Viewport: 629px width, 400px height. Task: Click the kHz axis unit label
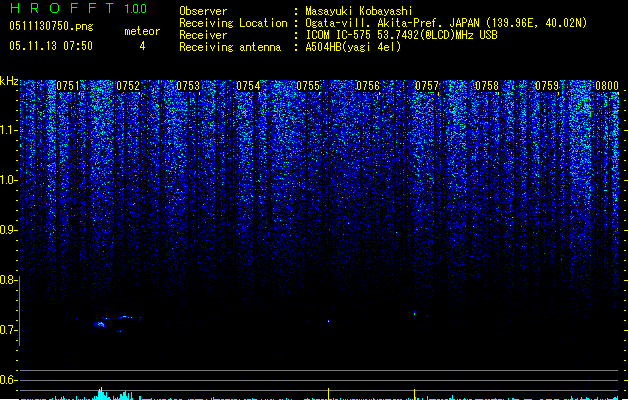9,81
